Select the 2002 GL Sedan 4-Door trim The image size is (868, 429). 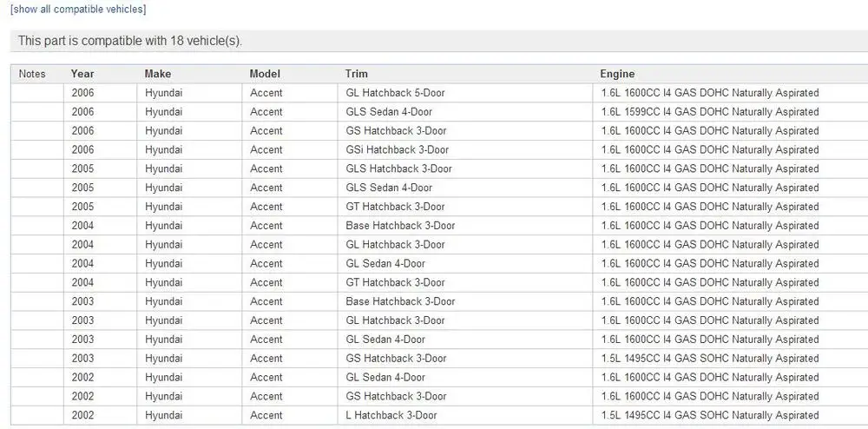click(x=465, y=378)
